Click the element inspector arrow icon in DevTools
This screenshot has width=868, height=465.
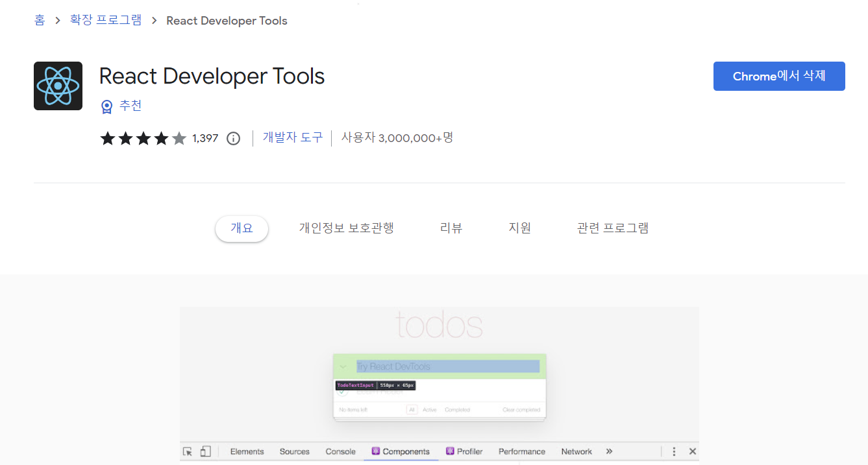(188, 451)
